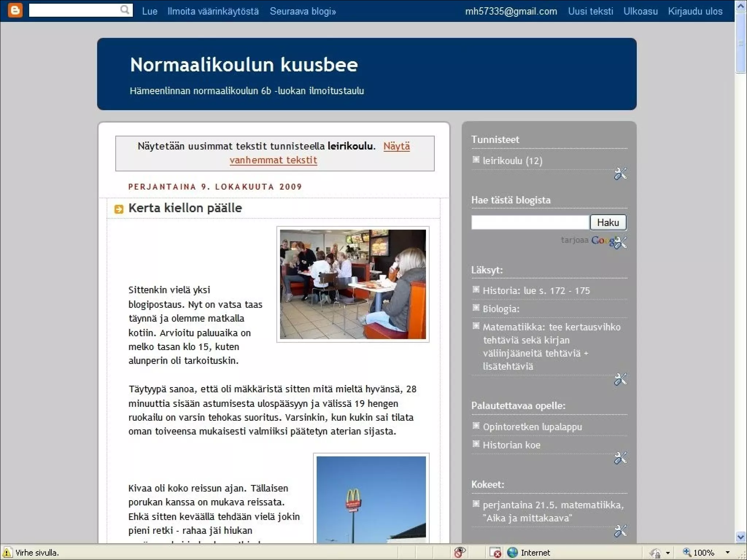Screen dimensions: 747x560
Task: Click the Internet zone globe icon
Action: pyautogui.click(x=512, y=552)
